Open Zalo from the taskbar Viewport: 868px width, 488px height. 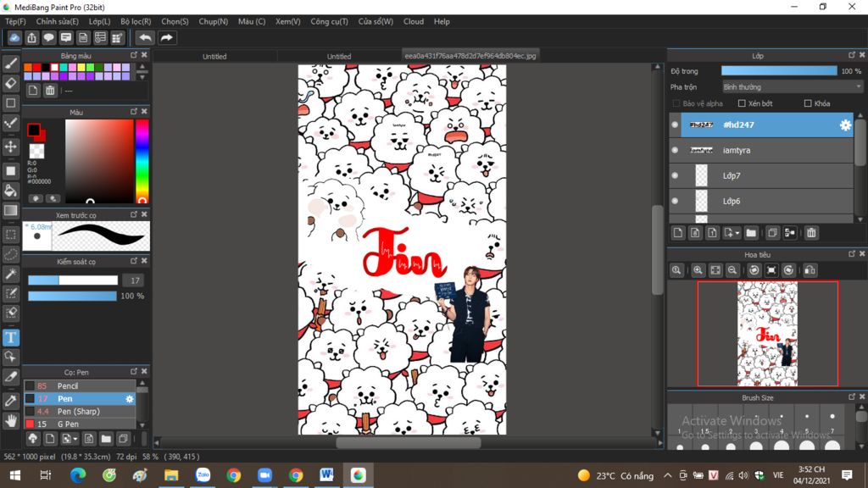(x=203, y=475)
